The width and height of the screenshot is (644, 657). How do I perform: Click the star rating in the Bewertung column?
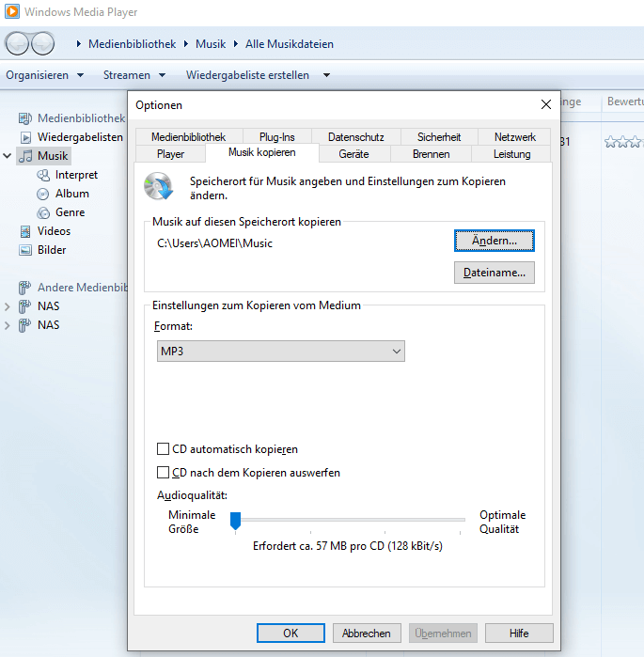click(623, 142)
